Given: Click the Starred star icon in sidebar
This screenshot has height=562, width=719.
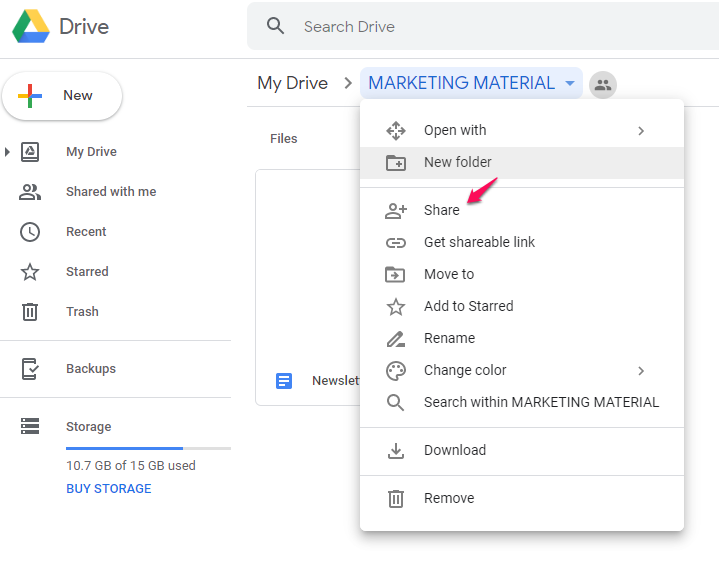Looking at the screenshot, I should [x=30, y=272].
